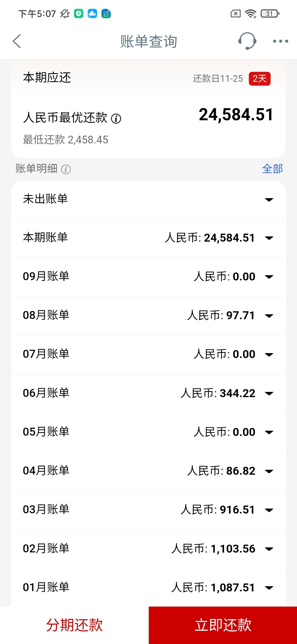Viewport: 297px width, 644px height.
Task: Expand the 09月账单 row
Action: click(269, 277)
